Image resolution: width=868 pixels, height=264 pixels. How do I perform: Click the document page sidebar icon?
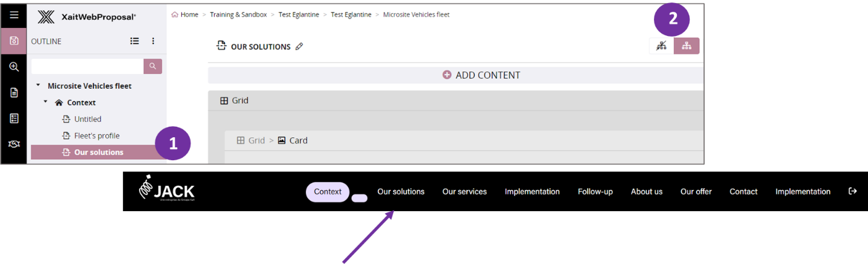click(14, 93)
